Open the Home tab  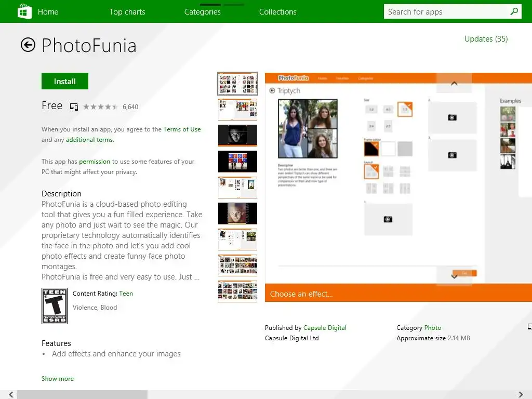48,12
